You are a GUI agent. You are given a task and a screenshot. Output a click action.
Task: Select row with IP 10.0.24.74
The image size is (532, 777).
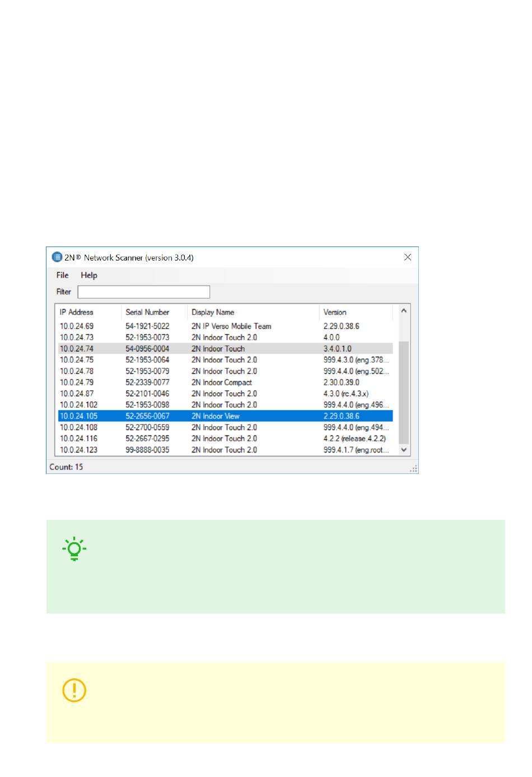pyautogui.click(x=225, y=348)
